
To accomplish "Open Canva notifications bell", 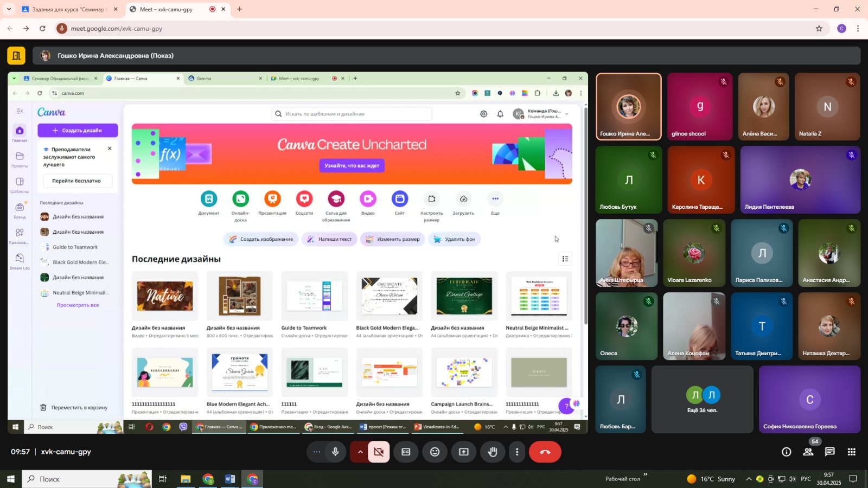I will (500, 114).
